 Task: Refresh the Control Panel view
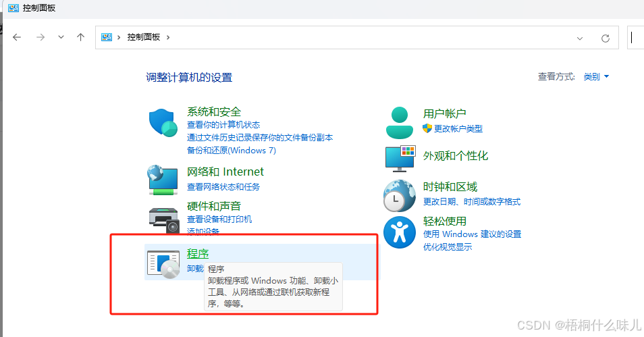pyautogui.click(x=606, y=38)
